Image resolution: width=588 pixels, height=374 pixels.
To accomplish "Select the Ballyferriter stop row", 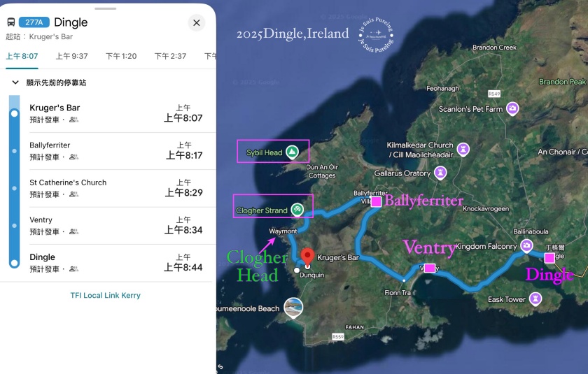I will pyautogui.click(x=112, y=150).
